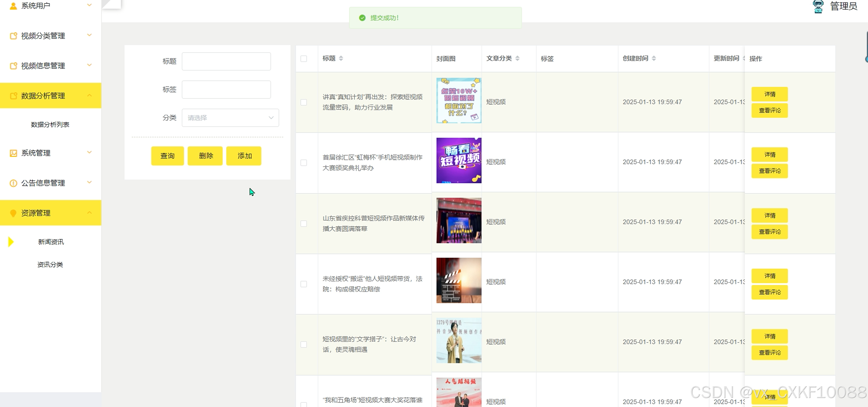This screenshot has height=407, width=868.
Task: Click the 视频分类管理 sidebar icon
Action: click(x=13, y=36)
